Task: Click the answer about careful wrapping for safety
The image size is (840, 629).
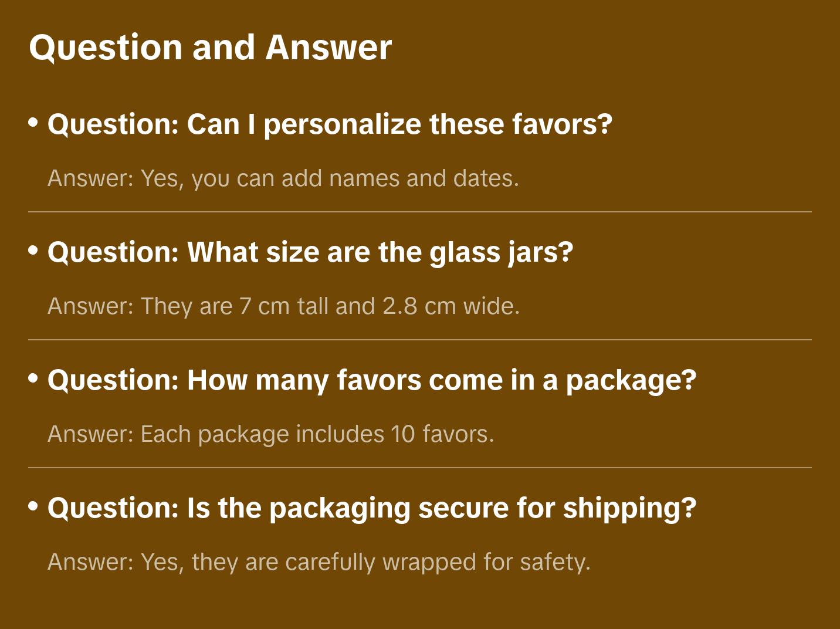Action: click(x=319, y=562)
